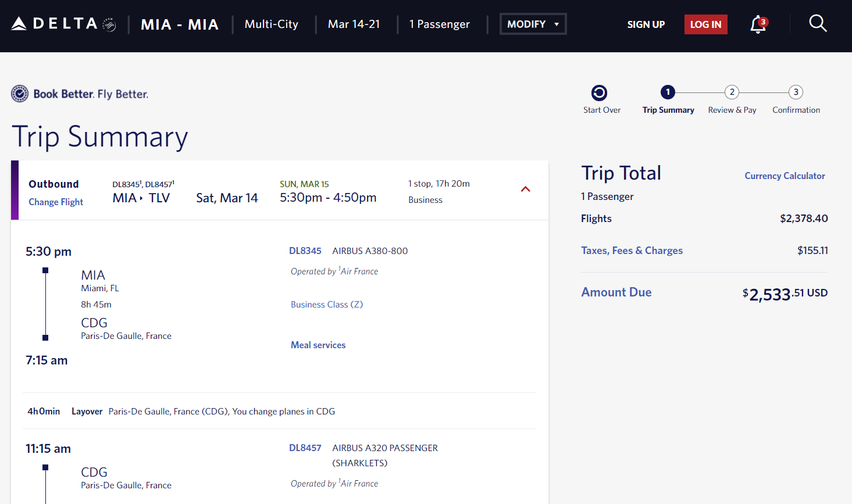Screen dimensions: 852x504
Task: Click the Business Class (Z) link
Action: (327, 305)
